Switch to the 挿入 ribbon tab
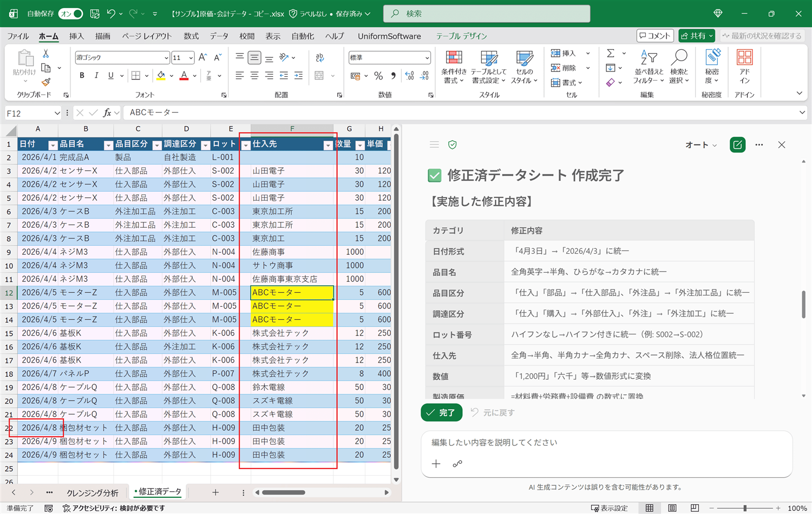This screenshot has width=812, height=514. (76, 36)
